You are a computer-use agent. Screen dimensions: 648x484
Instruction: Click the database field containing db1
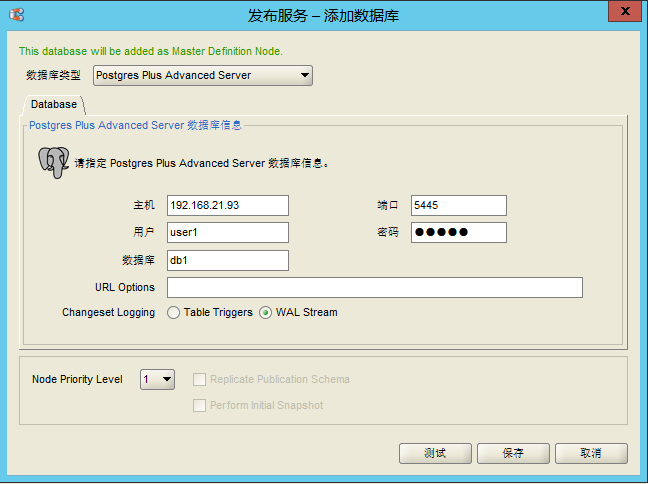click(228, 260)
